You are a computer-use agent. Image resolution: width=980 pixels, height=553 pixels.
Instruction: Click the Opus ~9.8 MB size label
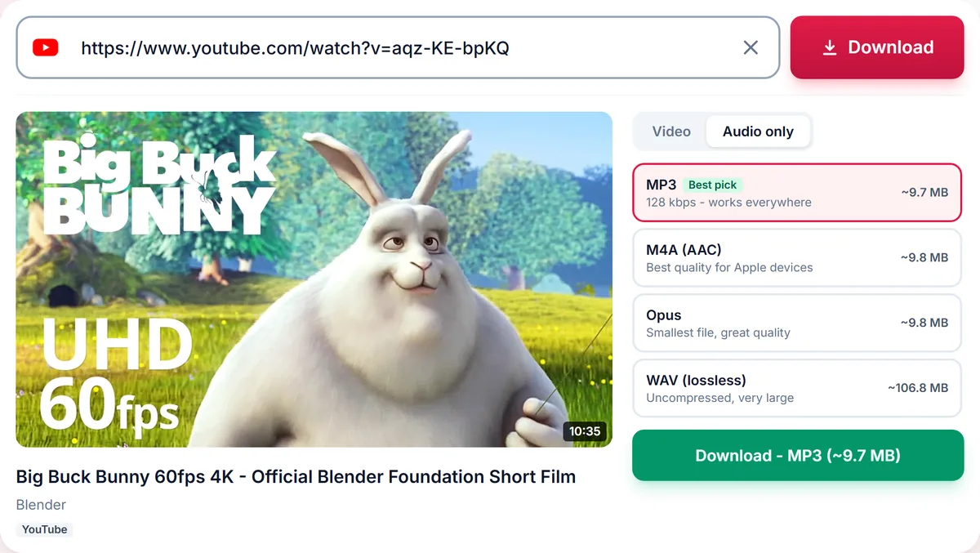click(x=924, y=323)
